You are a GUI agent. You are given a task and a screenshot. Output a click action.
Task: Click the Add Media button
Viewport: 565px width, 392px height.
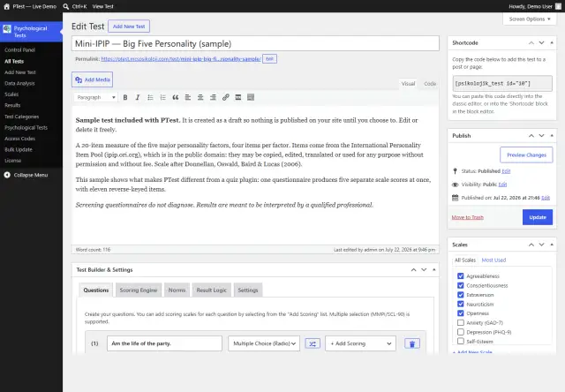pyautogui.click(x=92, y=79)
